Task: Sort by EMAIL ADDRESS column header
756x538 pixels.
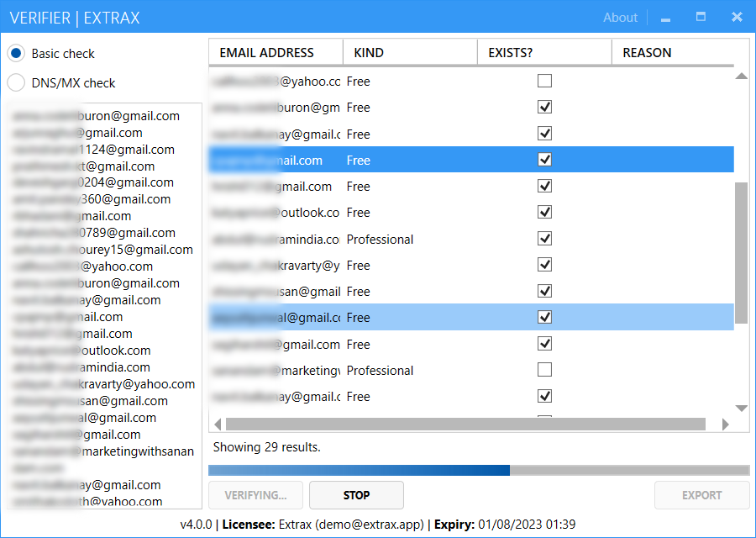Action: click(x=276, y=52)
